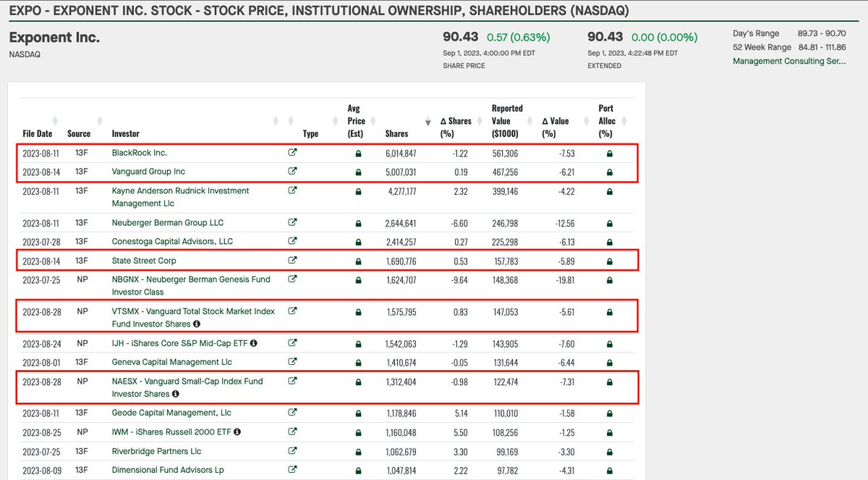Click the Port Alloc (%) column header
The height and width of the screenshot is (480, 868).
(606, 121)
